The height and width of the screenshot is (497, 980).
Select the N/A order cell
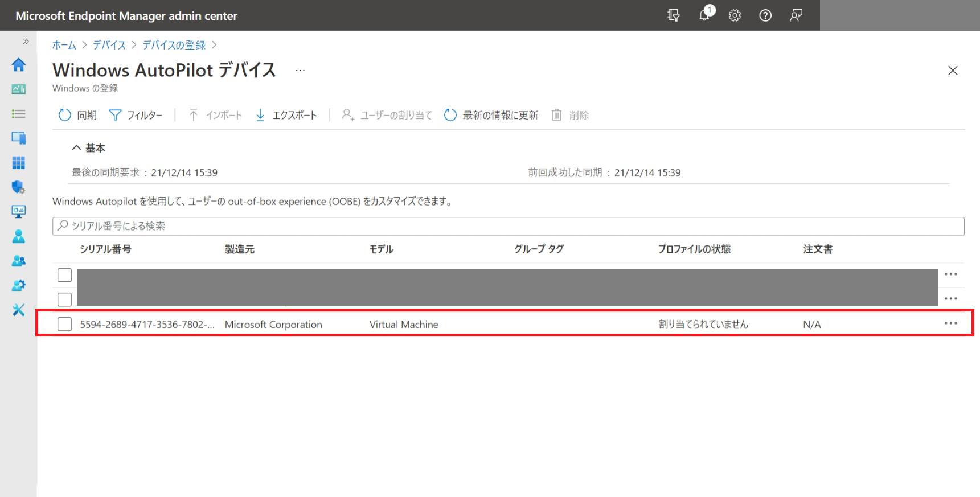point(812,325)
